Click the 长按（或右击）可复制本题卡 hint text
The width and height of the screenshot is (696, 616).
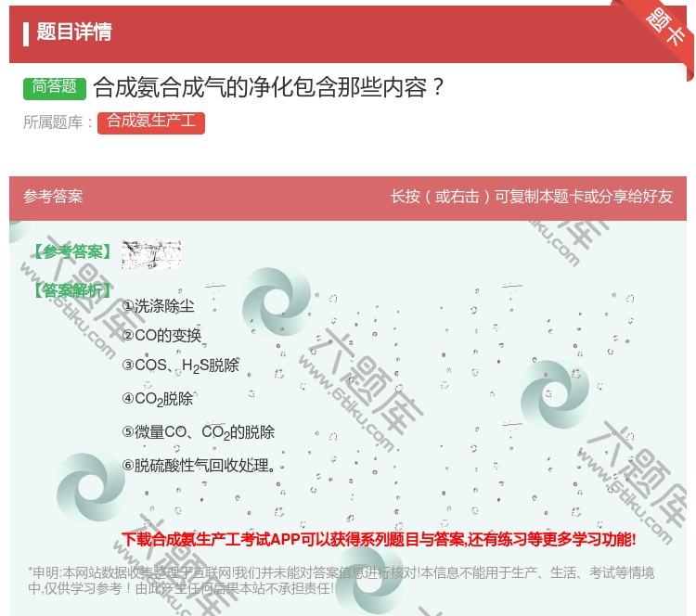click(x=532, y=196)
